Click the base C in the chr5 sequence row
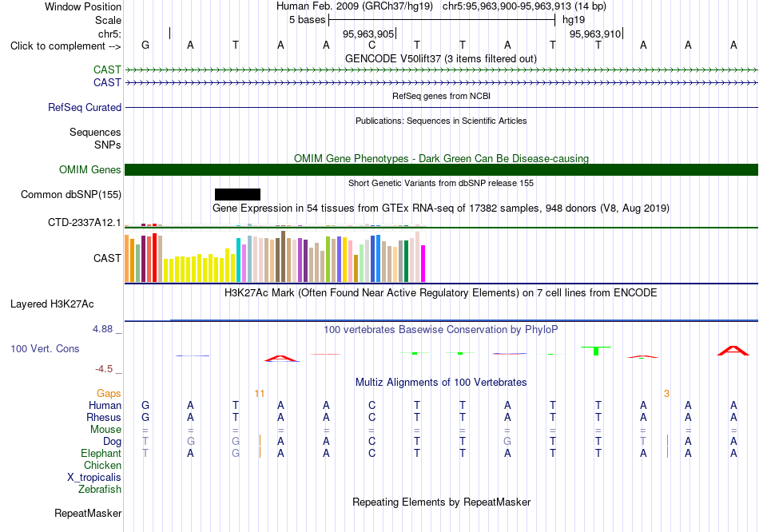The image size is (759, 532). coord(372,45)
